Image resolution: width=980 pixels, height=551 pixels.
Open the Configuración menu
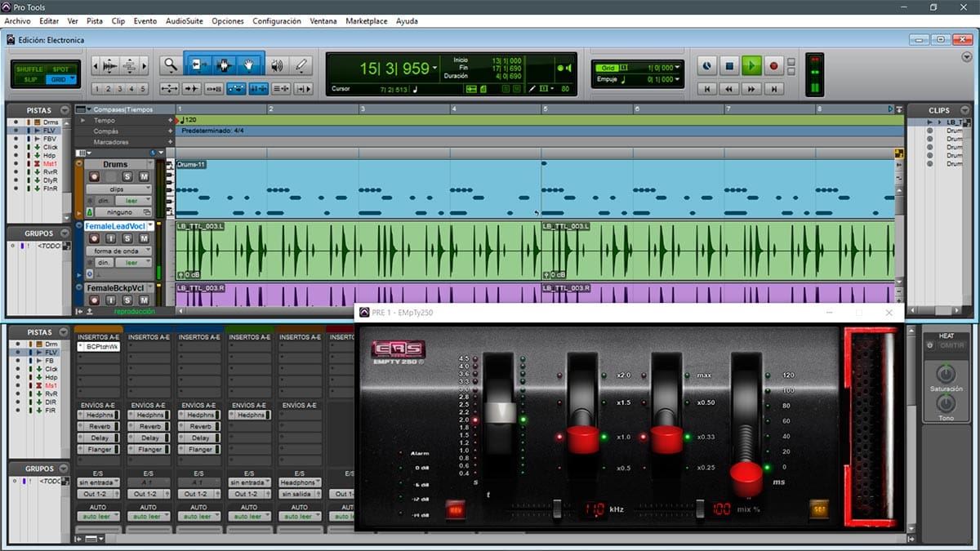277,20
